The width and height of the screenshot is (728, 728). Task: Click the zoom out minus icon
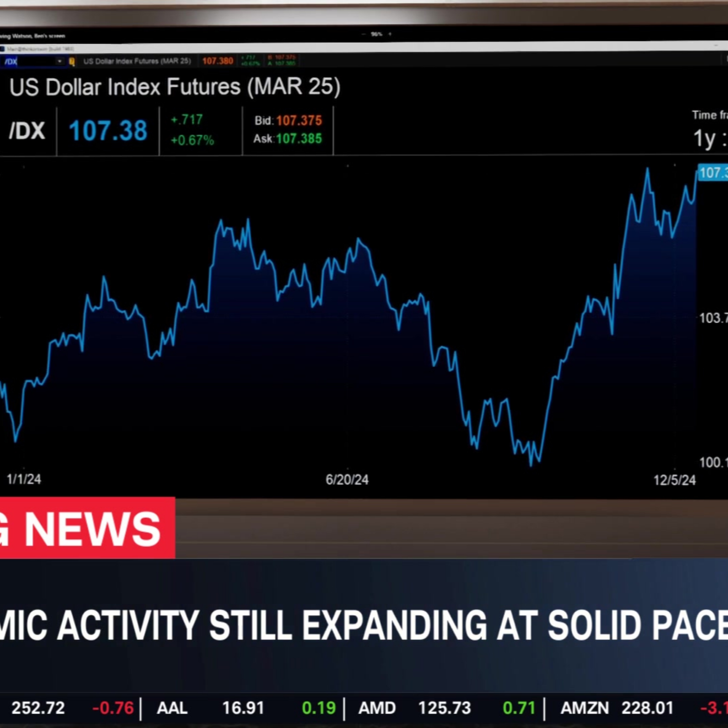pos(364,34)
